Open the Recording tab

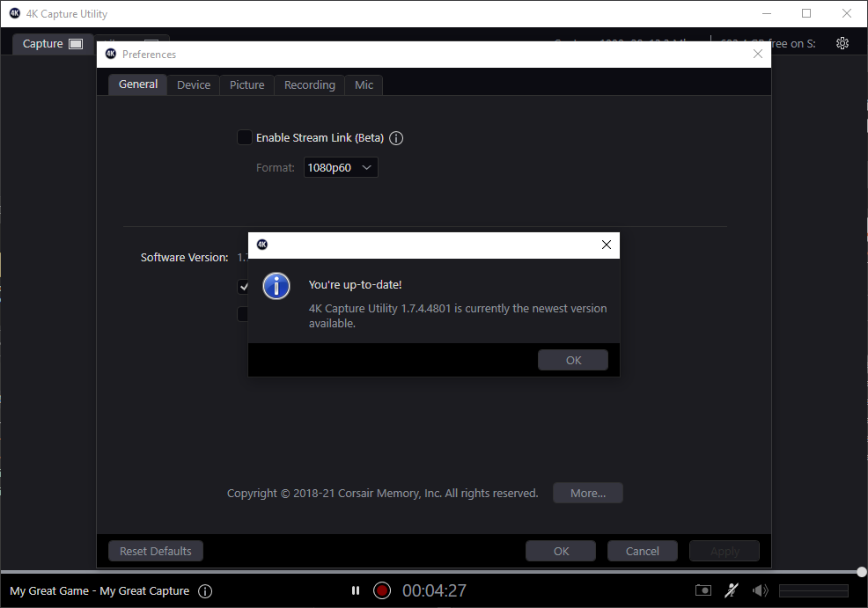310,84
